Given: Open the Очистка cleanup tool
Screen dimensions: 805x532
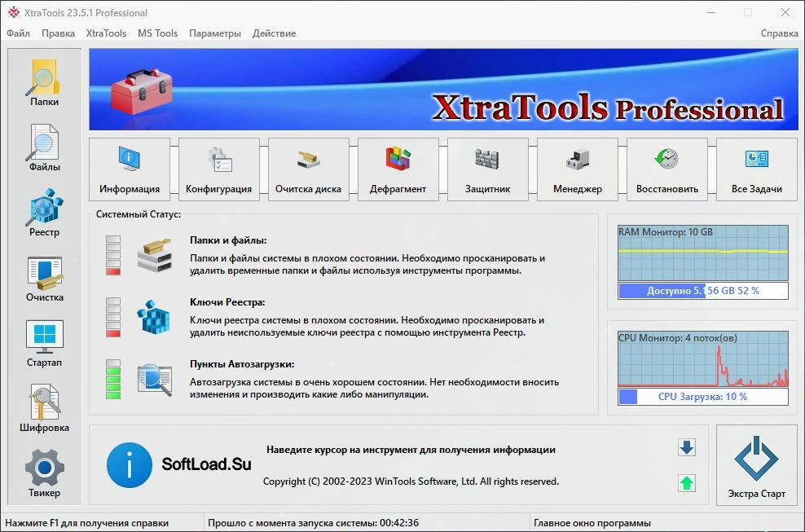Looking at the screenshot, I should (44, 279).
